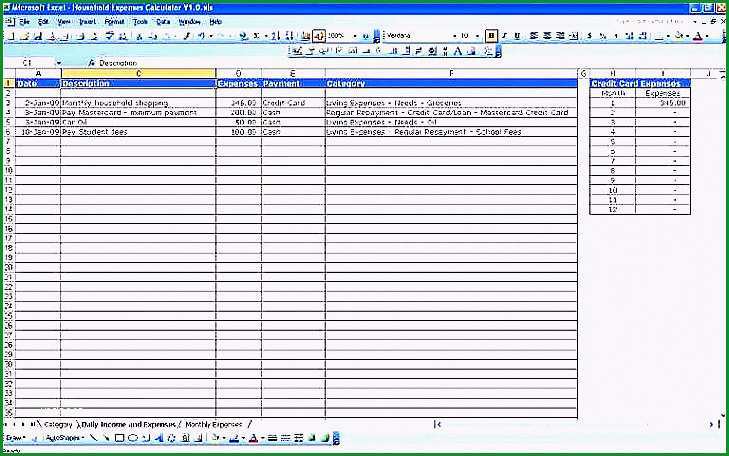Viewport: 729px width, 456px height.
Task: Open the Edit menu
Action: (43, 22)
